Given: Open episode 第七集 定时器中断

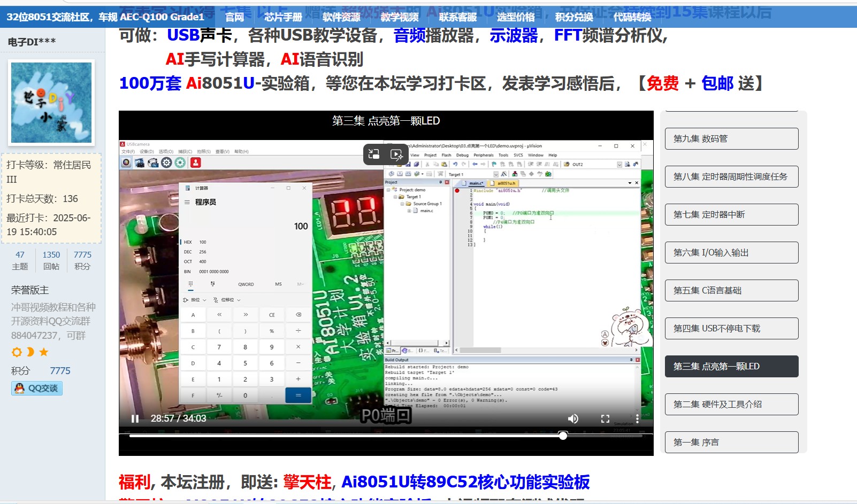Looking at the screenshot, I should pyautogui.click(x=731, y=214).
